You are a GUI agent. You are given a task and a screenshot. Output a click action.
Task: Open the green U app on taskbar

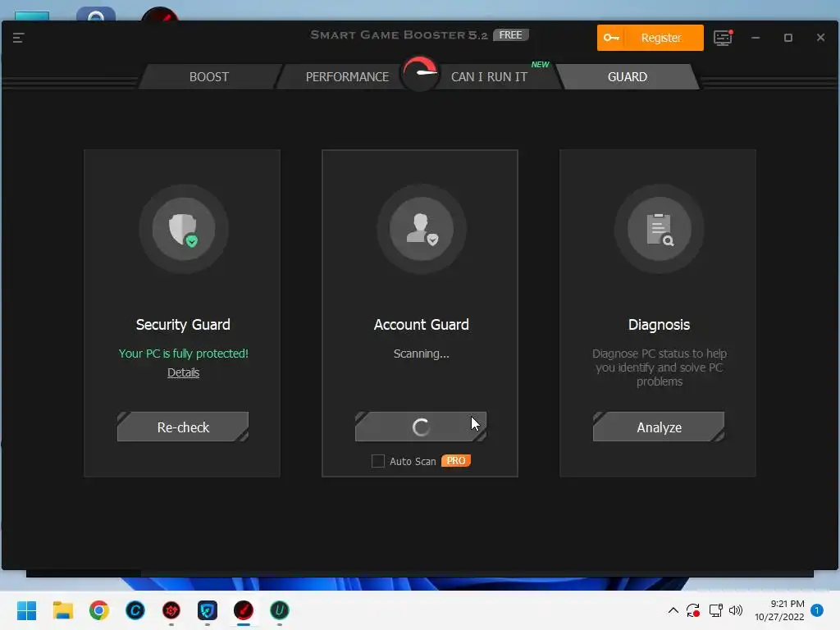tap(279, 610)
